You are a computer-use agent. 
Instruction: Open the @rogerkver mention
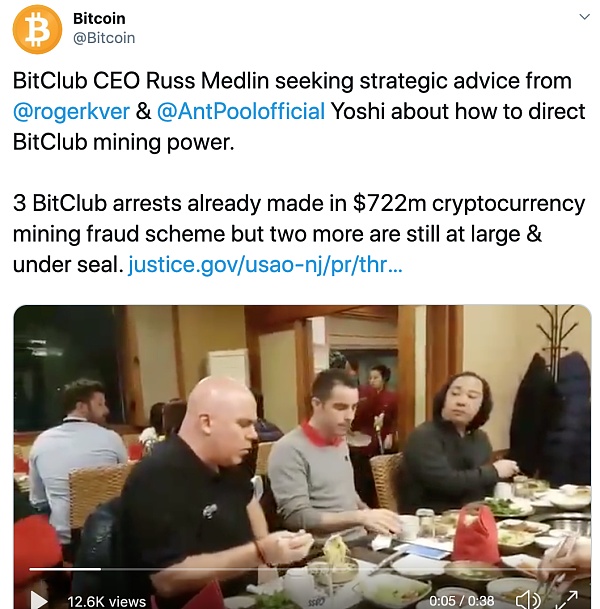click(x=71, y=111)
